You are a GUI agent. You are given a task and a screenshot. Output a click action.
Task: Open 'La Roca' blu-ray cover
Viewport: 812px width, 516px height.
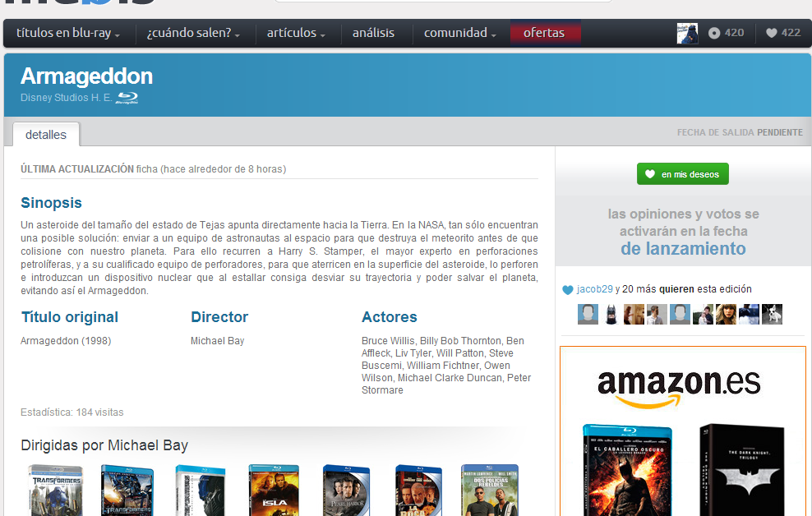[x=418, y=491]
